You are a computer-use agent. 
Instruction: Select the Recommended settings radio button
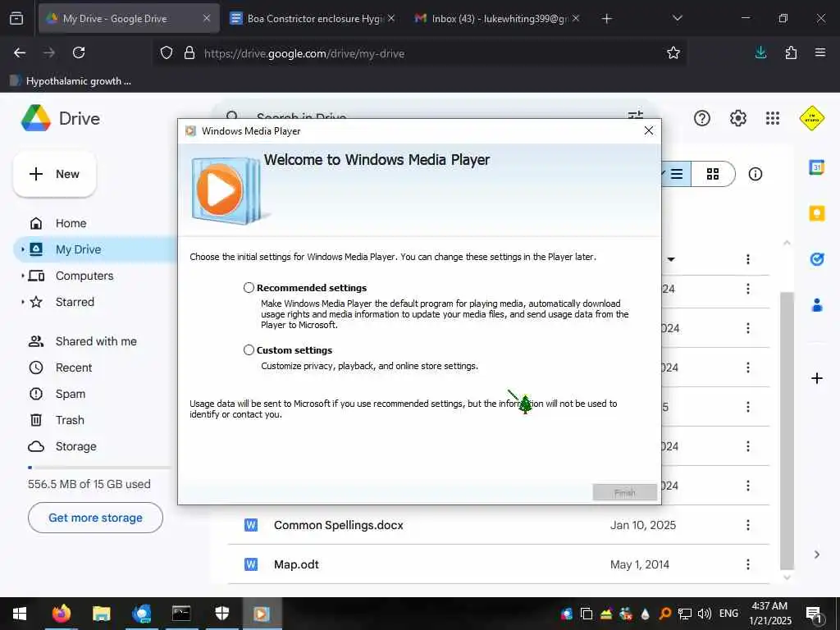pos(249,288)
